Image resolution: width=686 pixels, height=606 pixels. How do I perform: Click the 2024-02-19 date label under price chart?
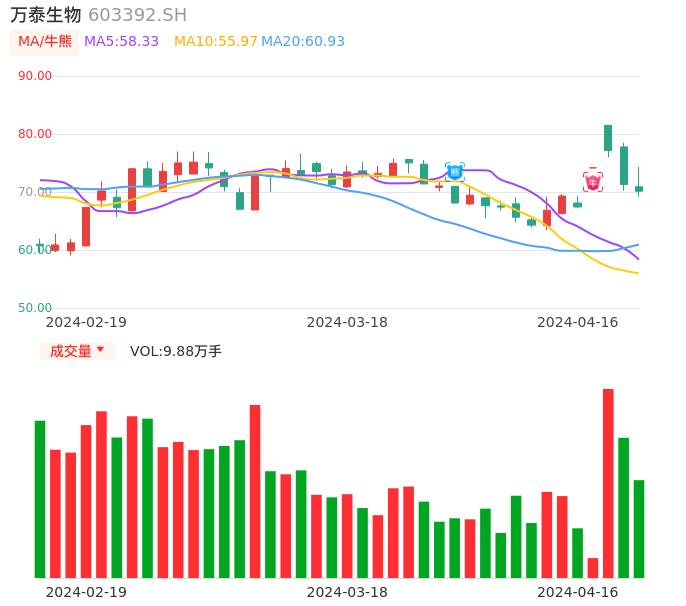[86, 322]
